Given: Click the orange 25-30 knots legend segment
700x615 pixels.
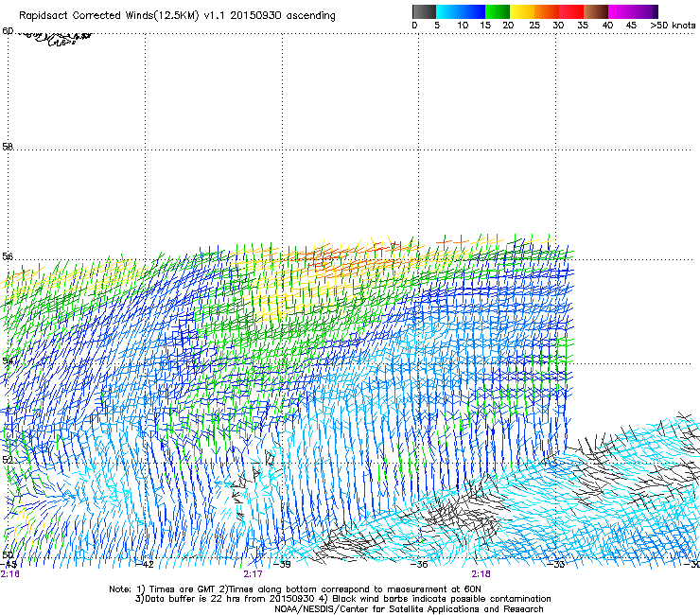Looking at the screenshot, I should (547, 11).
